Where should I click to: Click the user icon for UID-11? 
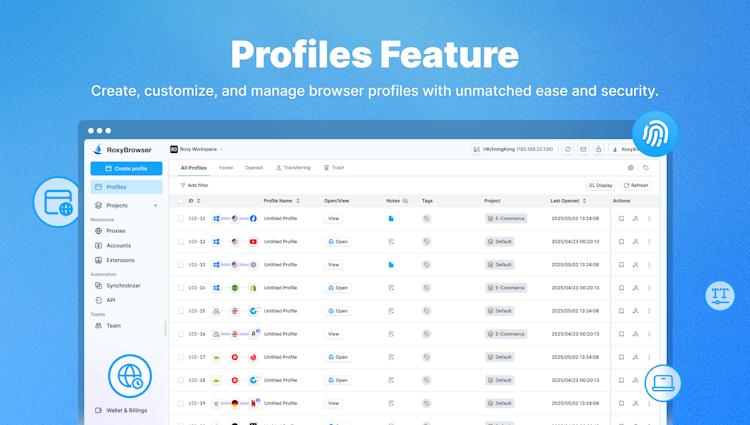(635, 218)
